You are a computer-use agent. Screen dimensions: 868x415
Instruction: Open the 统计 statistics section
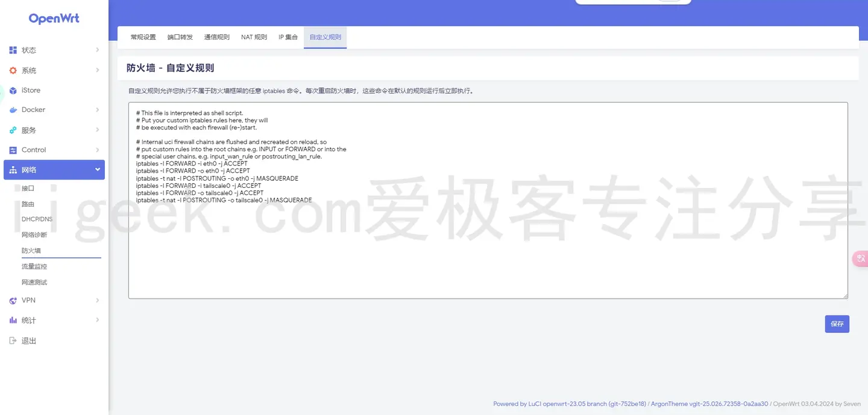[x=29, y=320]
